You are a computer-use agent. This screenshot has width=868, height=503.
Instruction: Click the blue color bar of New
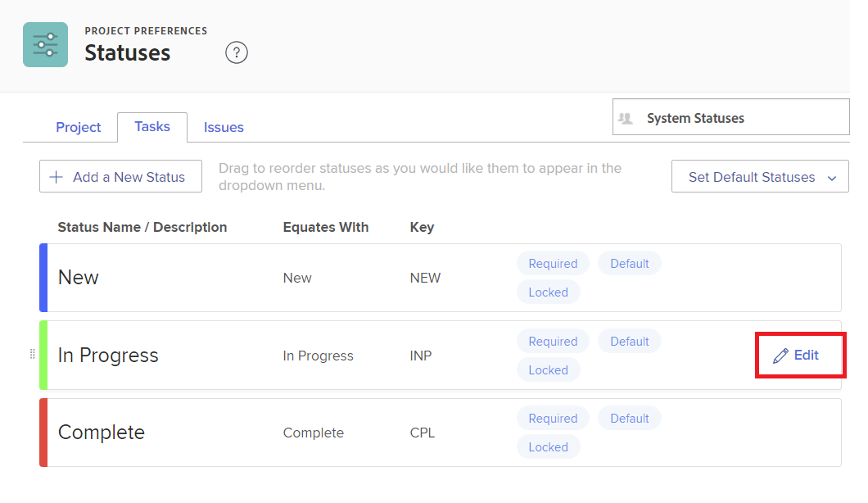(43, 278)
